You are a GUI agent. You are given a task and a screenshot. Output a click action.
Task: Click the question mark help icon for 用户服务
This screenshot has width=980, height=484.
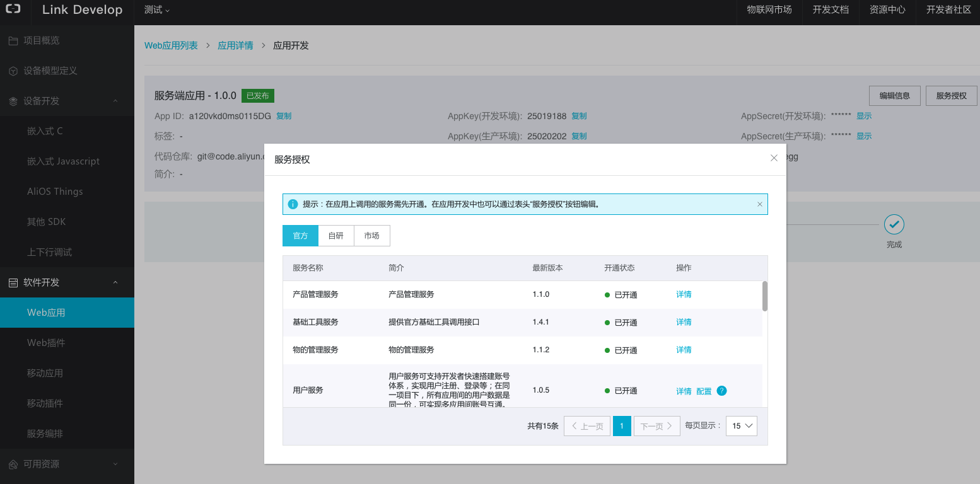(722, 391)
